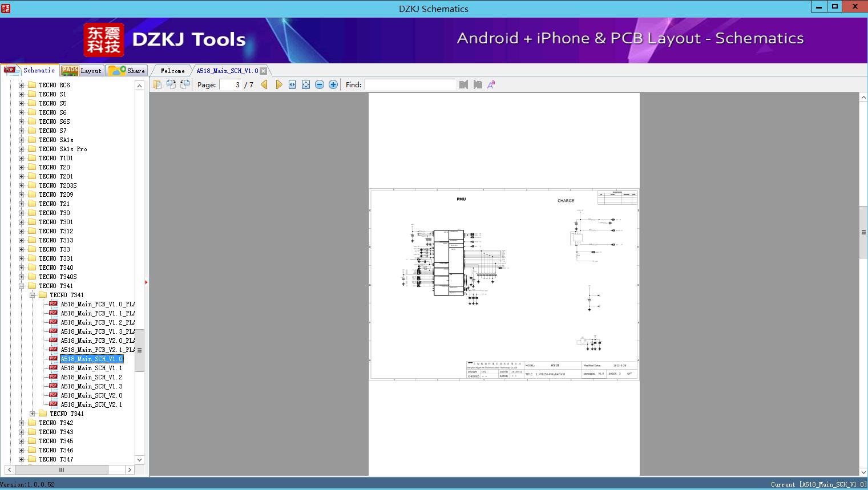This screenshot has height=490, width=868.
Task: Open A518_Main_SCH_V1.1 schematic
Action: coord(92,368)
